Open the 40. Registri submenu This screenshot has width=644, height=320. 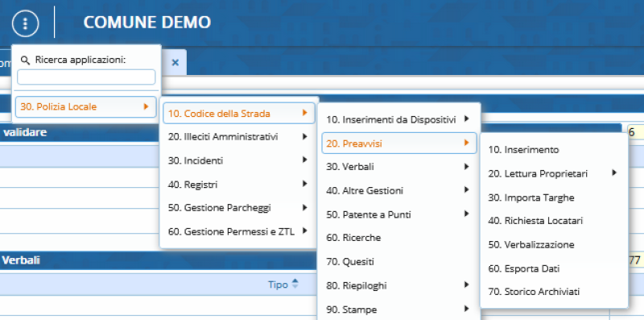click(238, 185)
